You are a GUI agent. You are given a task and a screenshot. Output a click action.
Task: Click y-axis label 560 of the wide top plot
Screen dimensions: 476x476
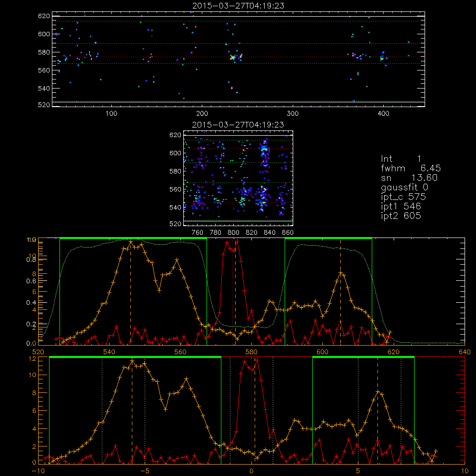[x=44, y=70]
